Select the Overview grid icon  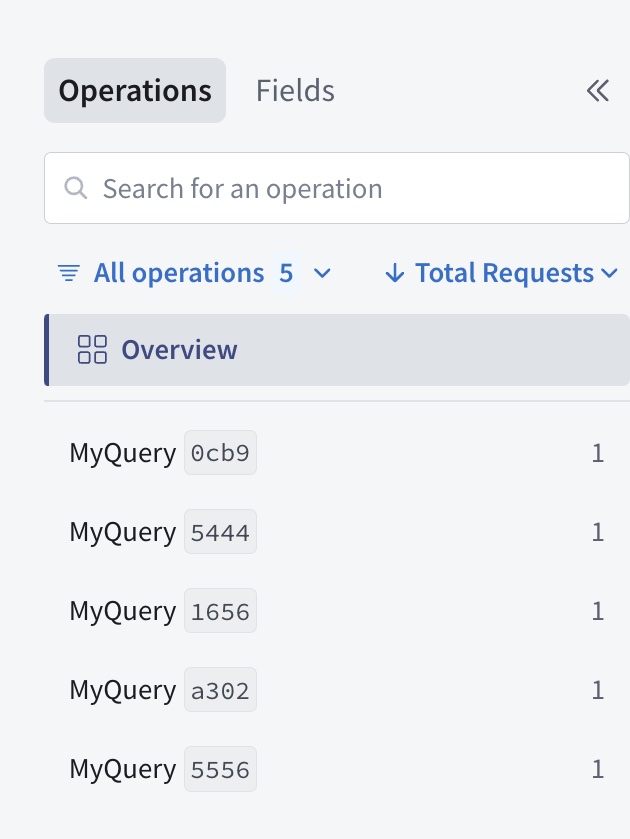click(92, 350)
